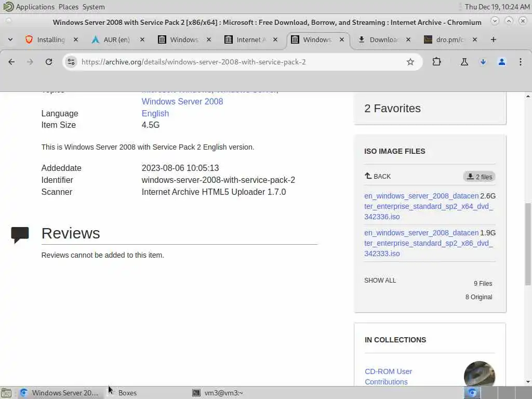This screenshot has width=532, height=399.
Task: Open the Windows Server 2008 topic link
Action: [x=182, y=101]
